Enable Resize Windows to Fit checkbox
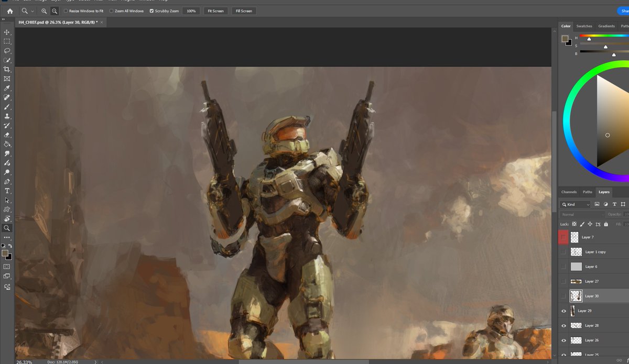 pos(66,11)
